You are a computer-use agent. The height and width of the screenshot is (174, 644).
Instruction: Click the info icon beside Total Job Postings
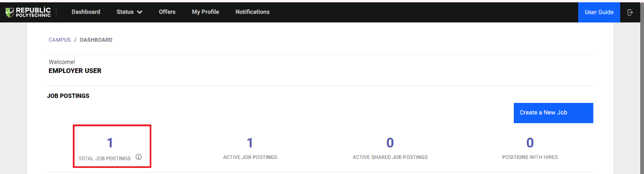coord(139,157)
